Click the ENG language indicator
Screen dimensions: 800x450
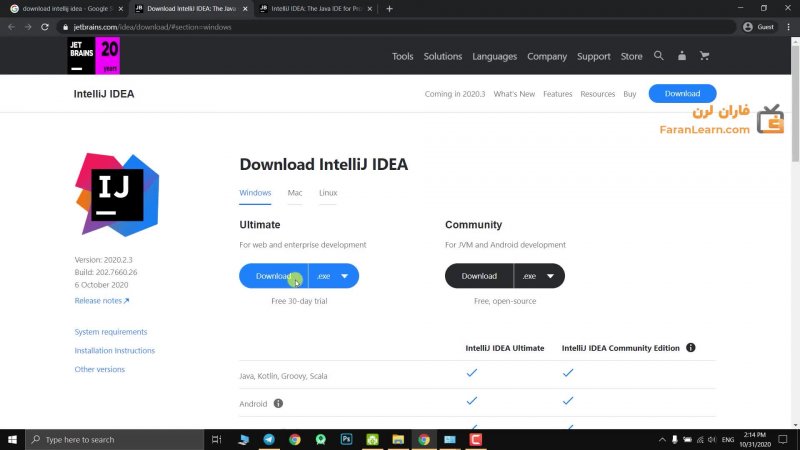728,439
